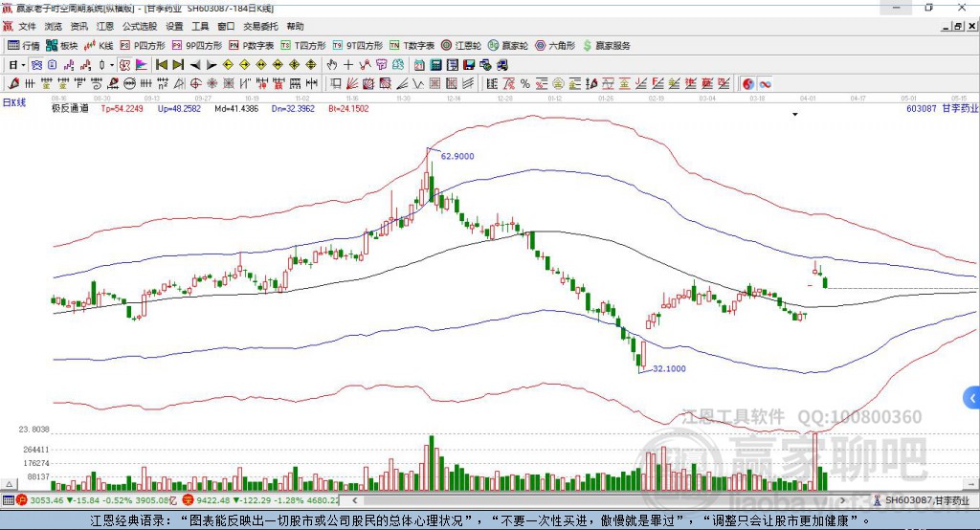This screenshot has width=980, height=530.
Task: Open the 文件 menu
Action: click(x=28, y=26)
